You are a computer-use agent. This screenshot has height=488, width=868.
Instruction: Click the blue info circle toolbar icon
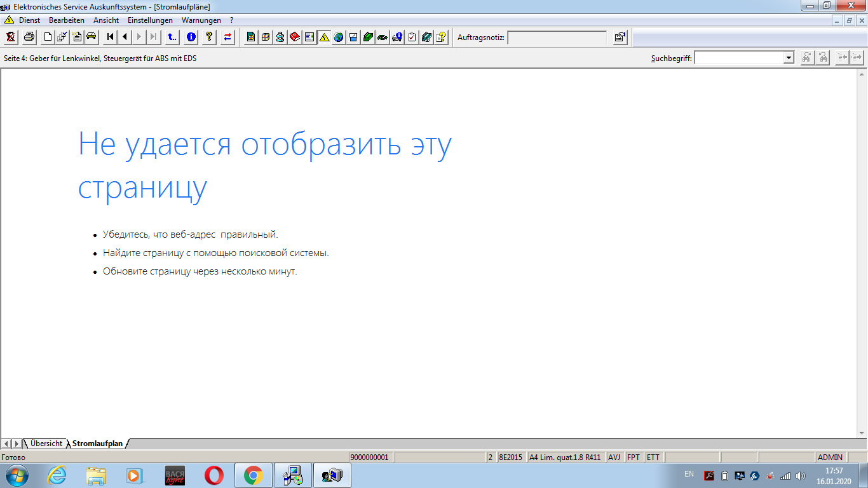coord(191,37)
